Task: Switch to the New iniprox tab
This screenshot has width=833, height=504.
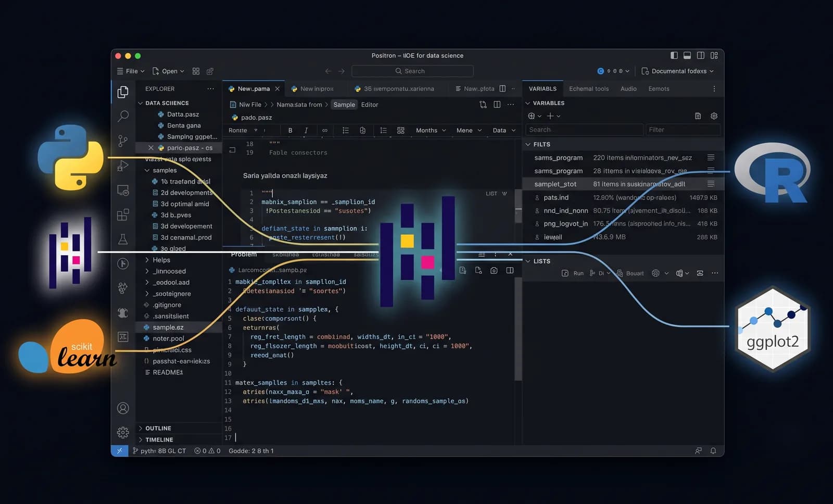Action: (x=317, y=89)
